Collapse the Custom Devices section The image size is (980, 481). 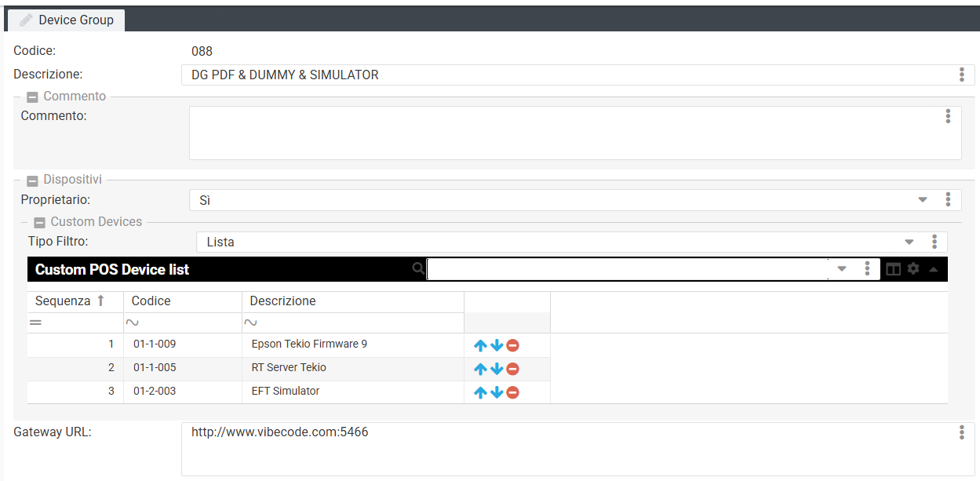coord(40,223)
